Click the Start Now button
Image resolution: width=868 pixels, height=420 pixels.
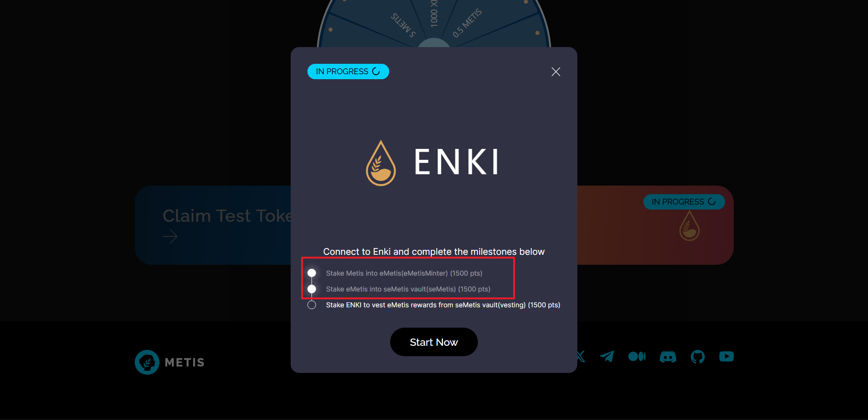434,342
